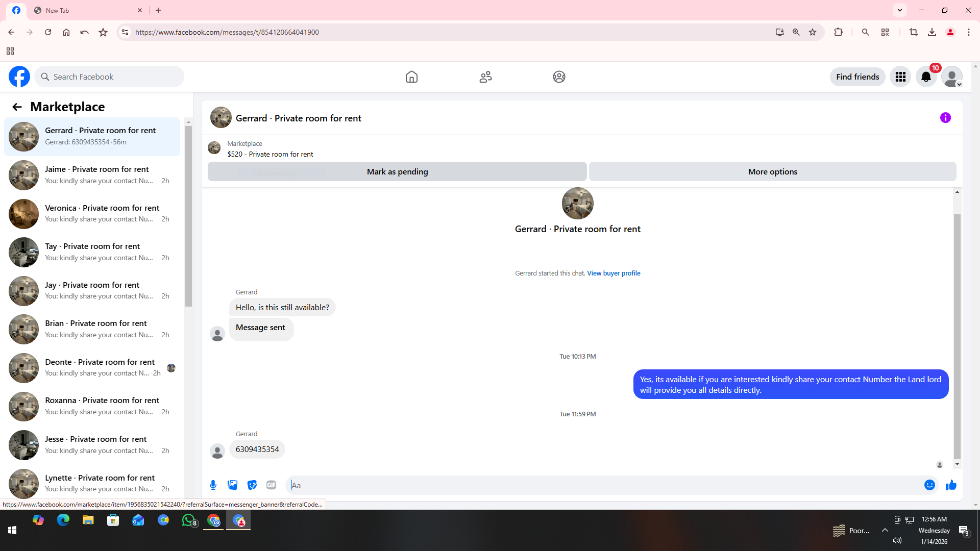The width and height of the screenshot is (980, 551).
Task: Click the voice clip microphone icon
Action: [213, 485]
